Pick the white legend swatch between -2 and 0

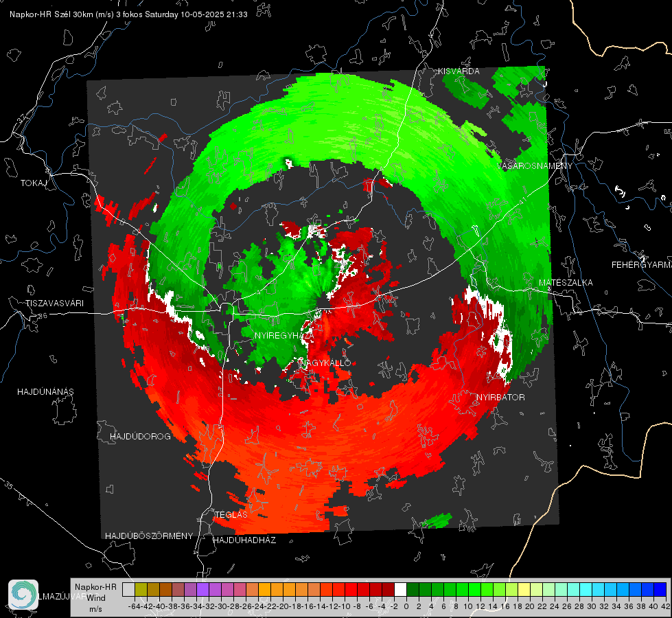pyautogui.click(x=400, y=589)
